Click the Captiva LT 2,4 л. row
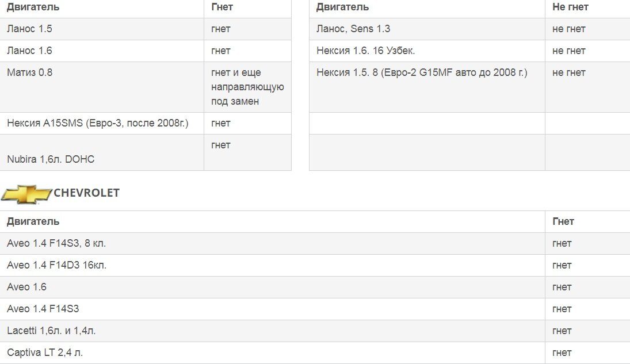The image size is (630, 364). click(315, 352)
